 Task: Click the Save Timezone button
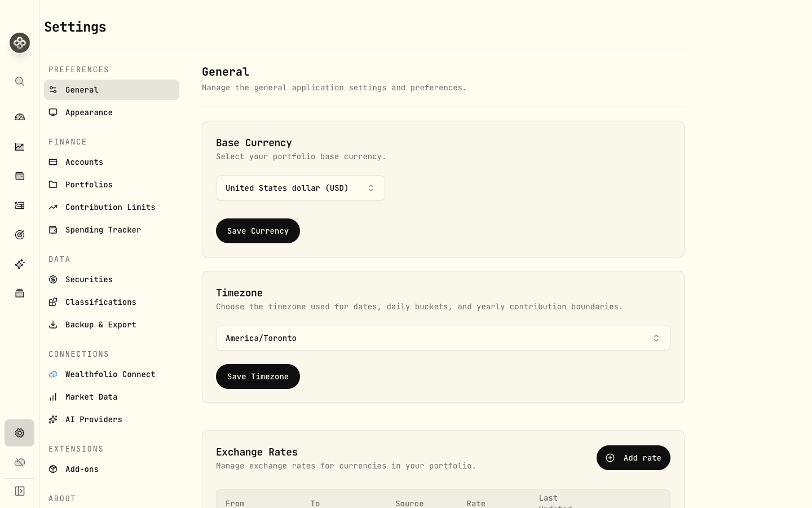click(258, 376)
